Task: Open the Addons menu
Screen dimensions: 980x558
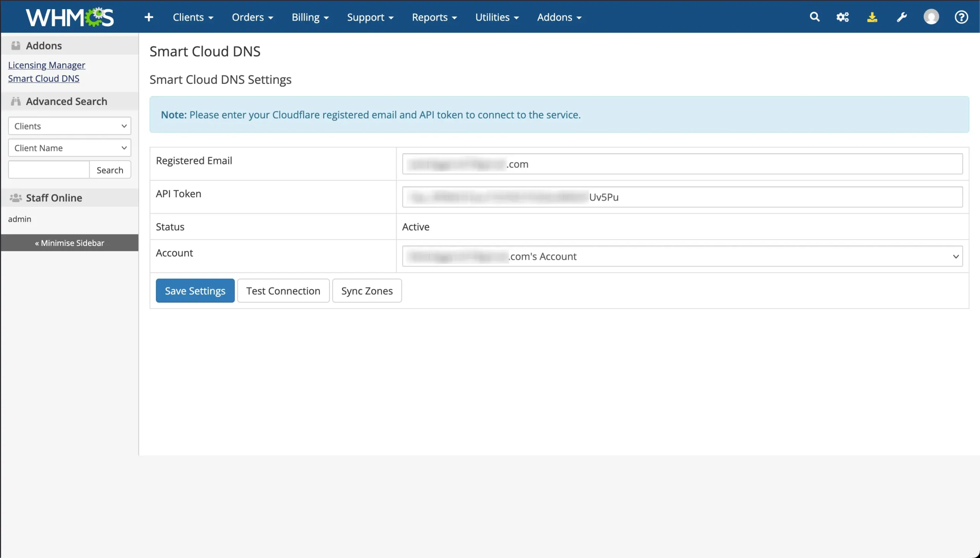Action: [559, 17]
